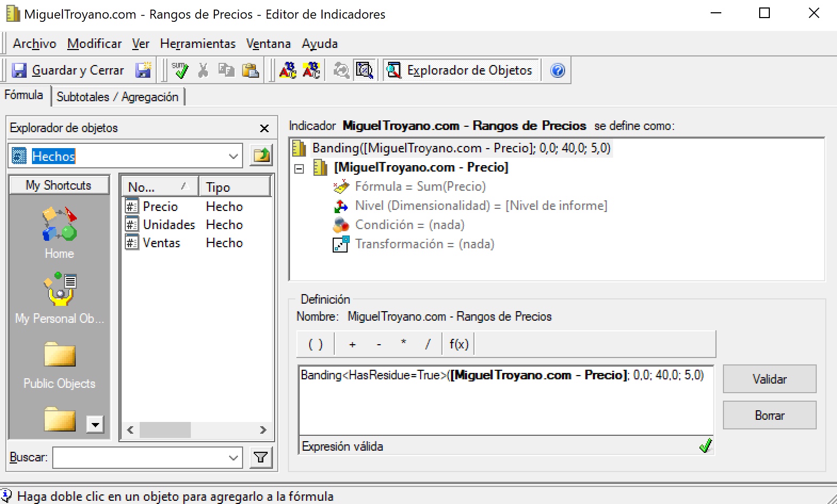Click the minus operator button
The width and height of the screenshot is (837, 504).
coord(379,344)
